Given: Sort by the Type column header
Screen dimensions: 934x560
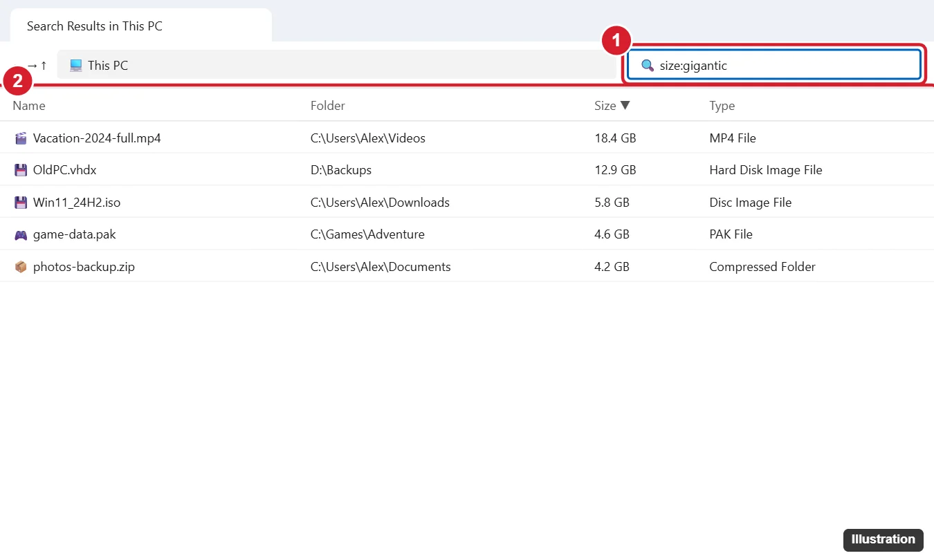Looking at the screenshot, I should click(722, 106).
